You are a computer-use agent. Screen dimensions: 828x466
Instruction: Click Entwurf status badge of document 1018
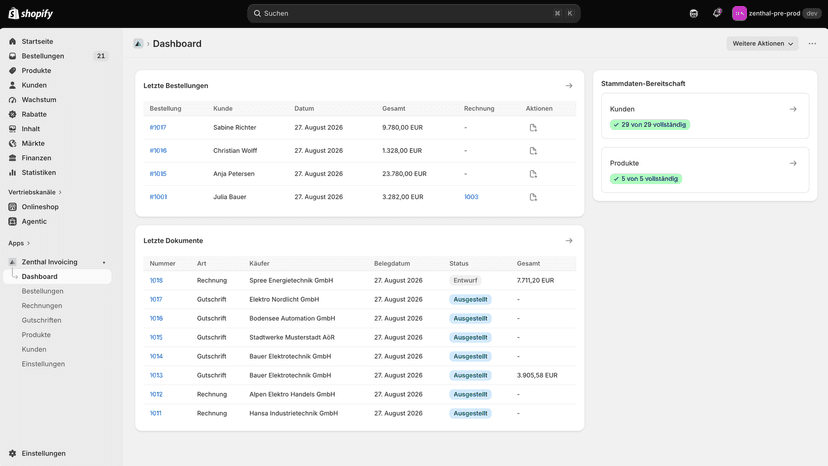click(x=465, y=281)
